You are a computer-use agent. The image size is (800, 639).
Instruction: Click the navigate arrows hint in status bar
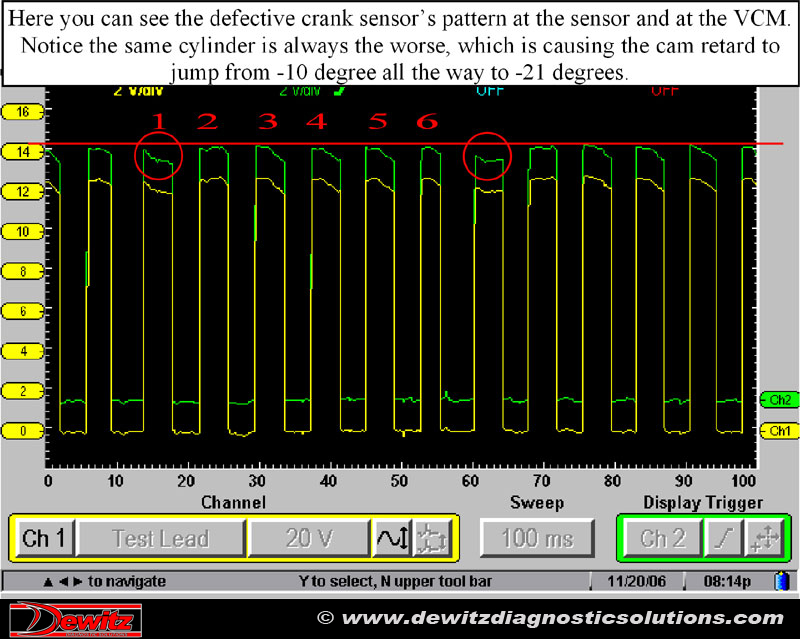[105, 581]
